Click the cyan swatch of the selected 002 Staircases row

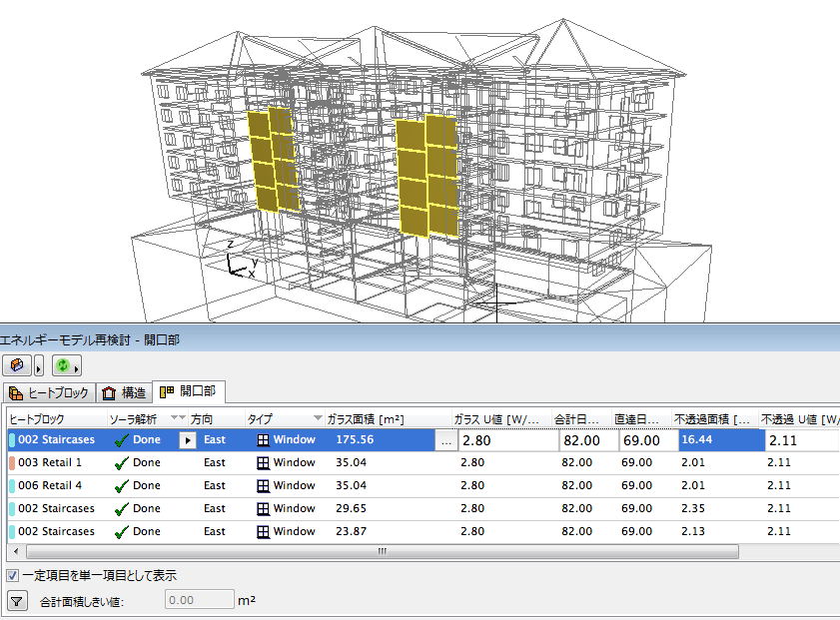point(12,440)
